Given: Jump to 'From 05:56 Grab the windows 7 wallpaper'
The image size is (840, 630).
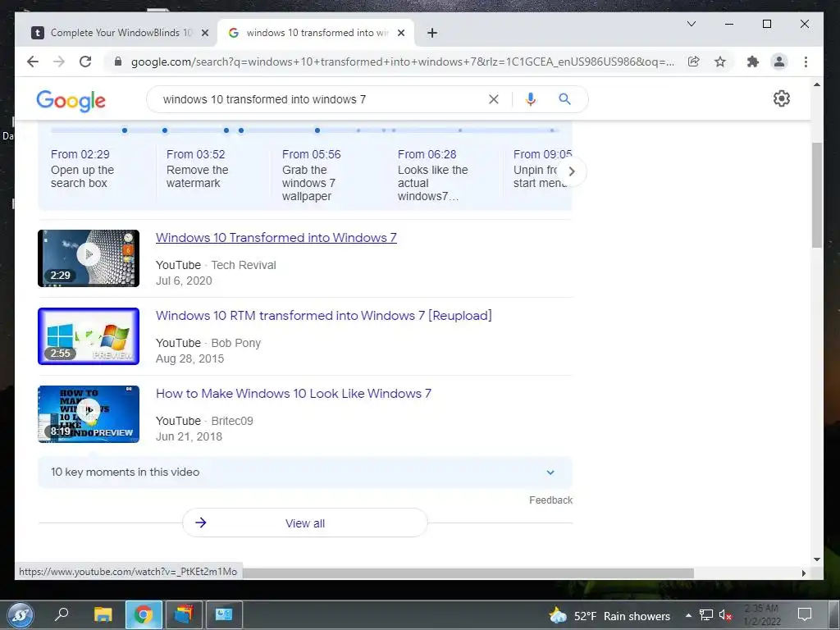Looking at the screenshot, I should (311, 176).
